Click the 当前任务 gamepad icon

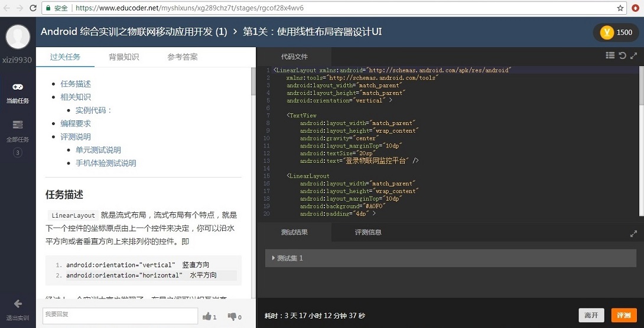(x=18, y=87)
